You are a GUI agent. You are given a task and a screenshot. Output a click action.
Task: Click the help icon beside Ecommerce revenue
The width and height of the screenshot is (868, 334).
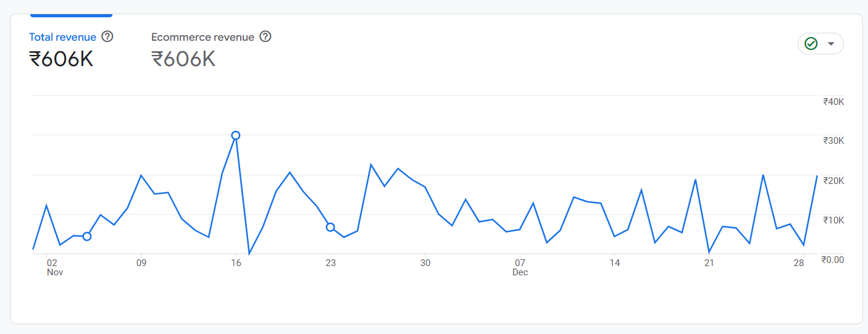pyautogui.click(x=265, y=36)
